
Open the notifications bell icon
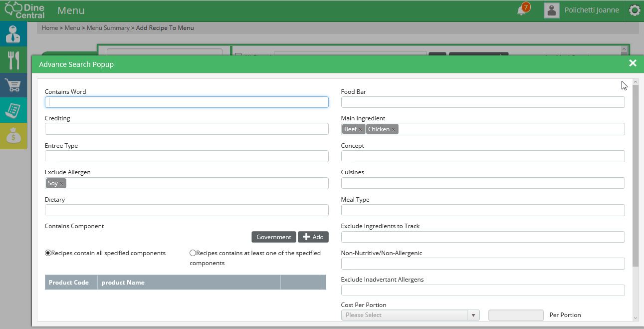522,10
